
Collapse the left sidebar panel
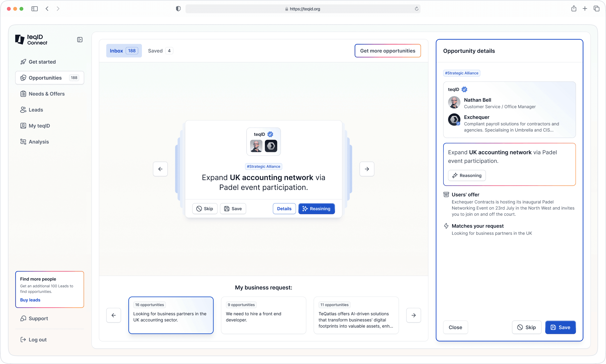80,40
